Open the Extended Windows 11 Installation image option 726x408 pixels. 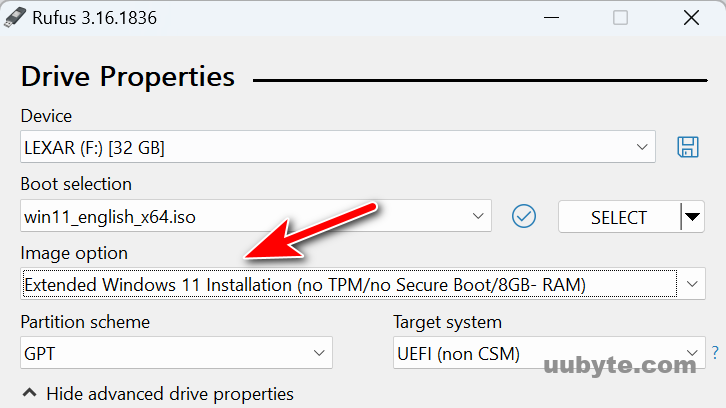click(363, 283)
